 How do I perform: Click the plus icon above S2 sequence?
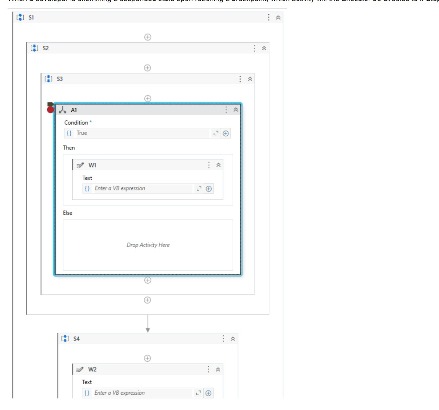147,37
